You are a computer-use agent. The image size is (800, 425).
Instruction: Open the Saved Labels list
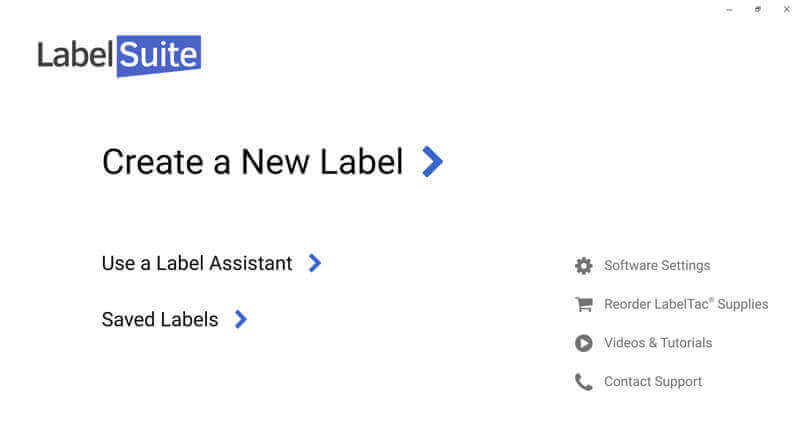pyautogui.click(x=160, y=320)
